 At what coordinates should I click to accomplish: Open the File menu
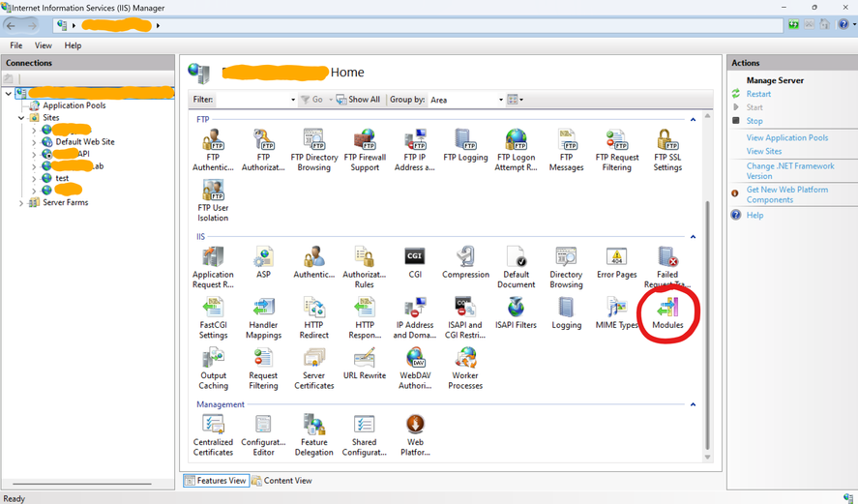tap(16, 45)
